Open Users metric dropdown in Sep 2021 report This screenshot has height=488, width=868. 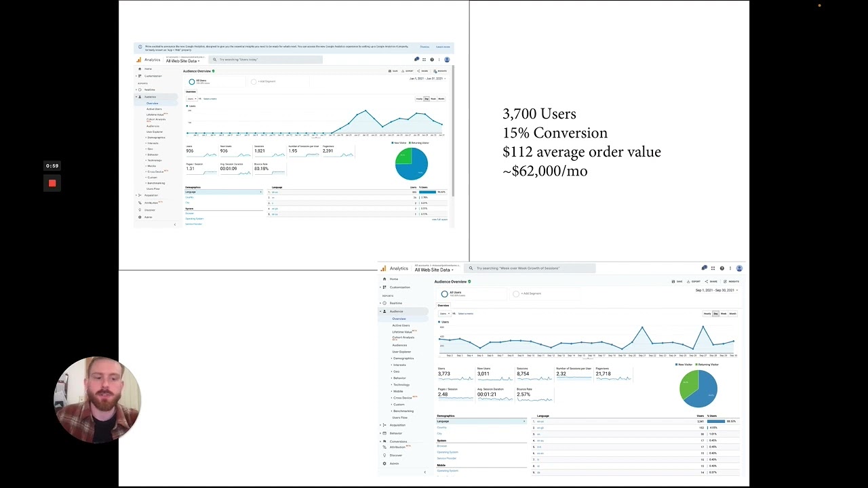tap(444, 314)
